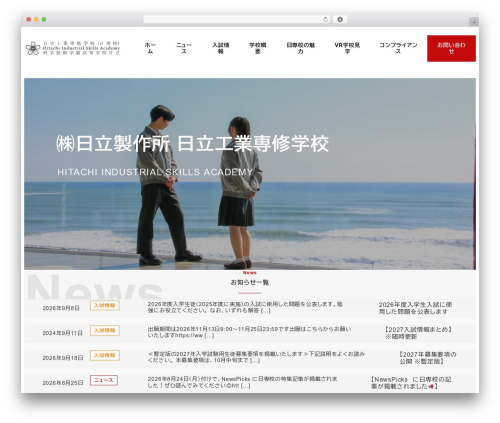Viewport: 500px width, 423px height.
Task: Open the コンプライアンス navigation item
Action: tap(398, 48)
